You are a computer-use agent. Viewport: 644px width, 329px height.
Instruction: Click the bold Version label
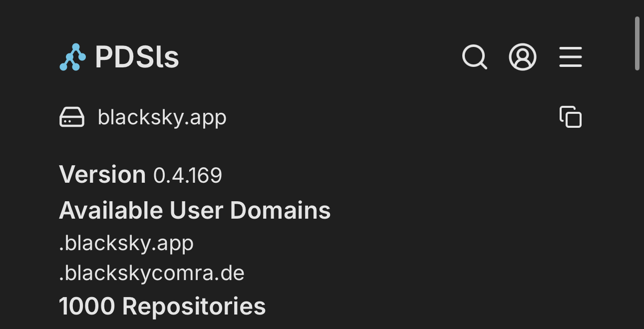pyautogui.click(x=102, y=175)
